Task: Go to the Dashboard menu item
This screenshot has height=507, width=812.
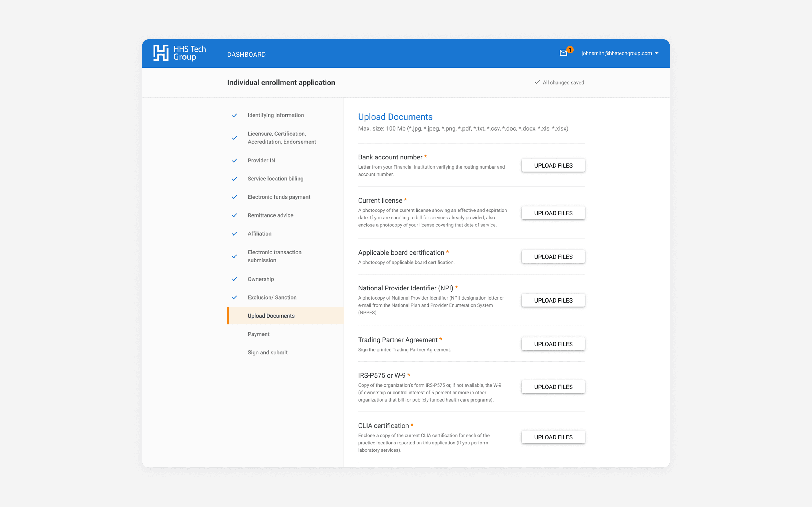Action: (x=246, y=54)
